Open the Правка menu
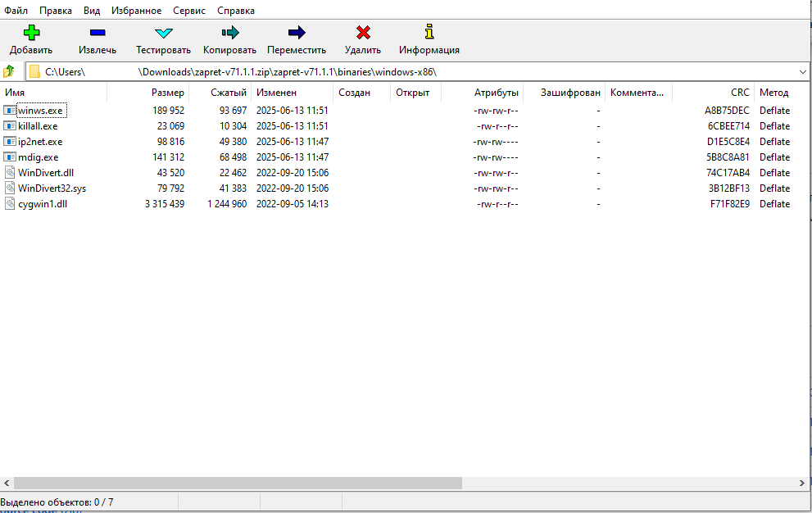Screen dimensions: 812x513 click(x=56, y=11)
